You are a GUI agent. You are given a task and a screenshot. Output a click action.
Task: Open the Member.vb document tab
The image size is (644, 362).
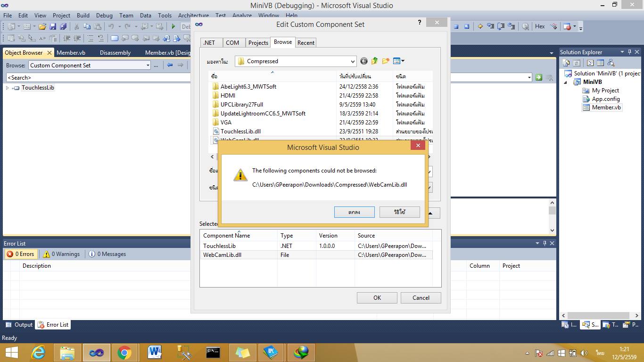[71, 53]
